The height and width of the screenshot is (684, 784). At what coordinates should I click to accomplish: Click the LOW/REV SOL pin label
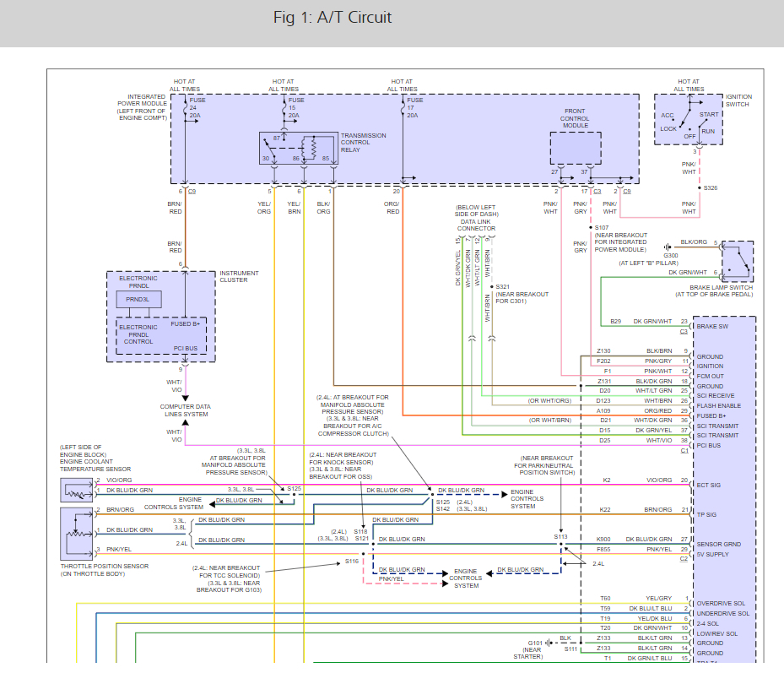click(x=717, y=633)
